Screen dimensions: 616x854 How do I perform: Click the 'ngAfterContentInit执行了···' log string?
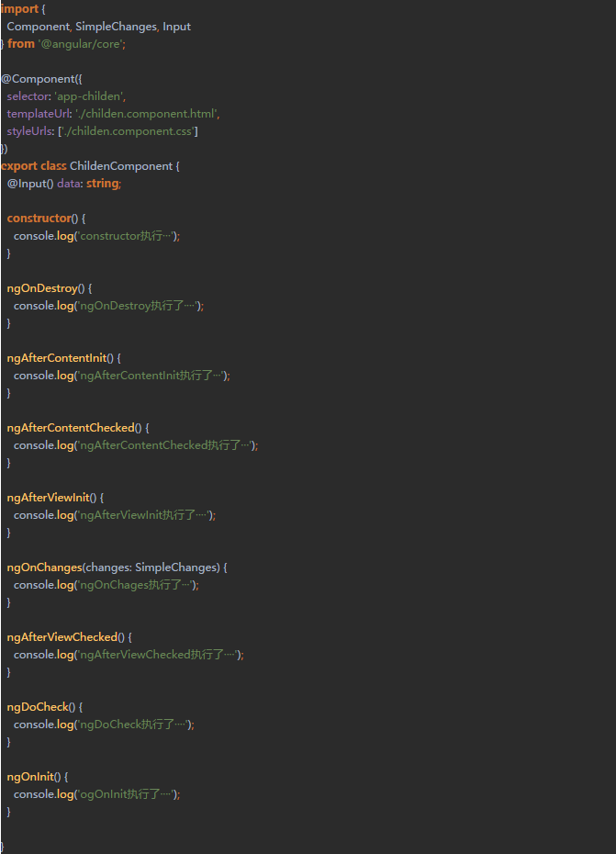pos(151,376)
